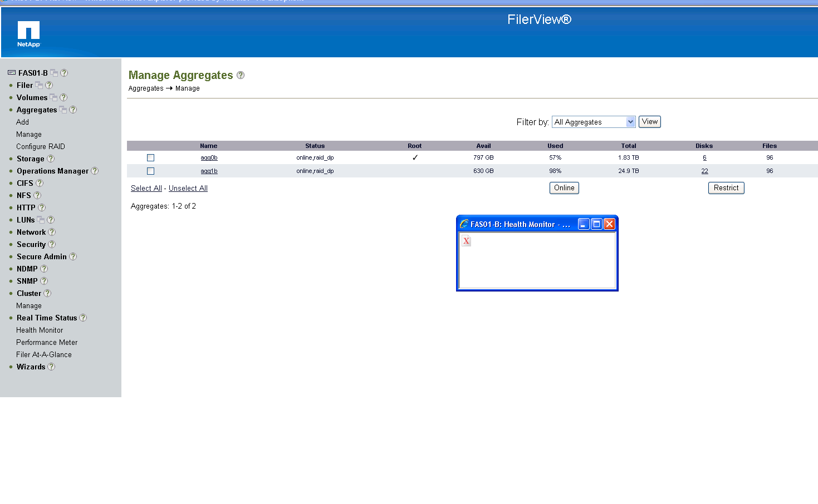Click help icon beside Real Time Status
Screen dimensions: 818x504
pos(83,318)
